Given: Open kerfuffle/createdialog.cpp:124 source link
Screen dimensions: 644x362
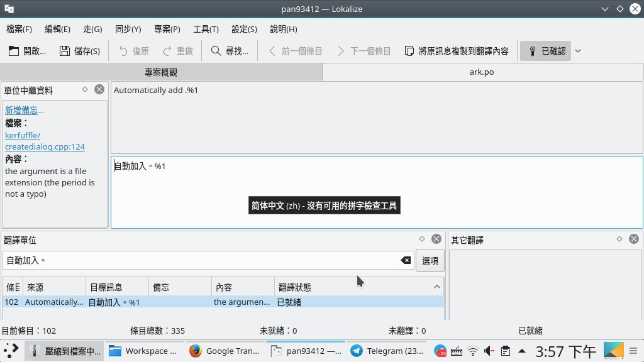Looking at the screenshot, I should (x=45, y=141).
